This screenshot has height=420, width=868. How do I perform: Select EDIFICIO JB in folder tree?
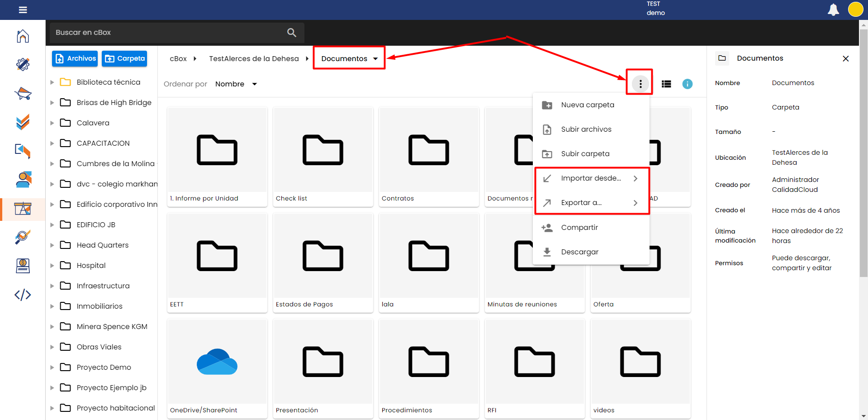[x=96, y=225]
